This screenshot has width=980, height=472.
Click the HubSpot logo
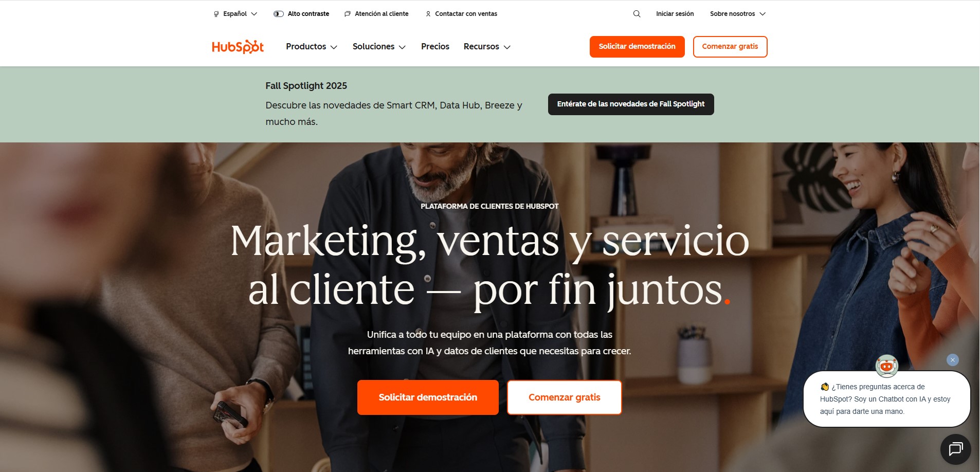coord(238,47)
